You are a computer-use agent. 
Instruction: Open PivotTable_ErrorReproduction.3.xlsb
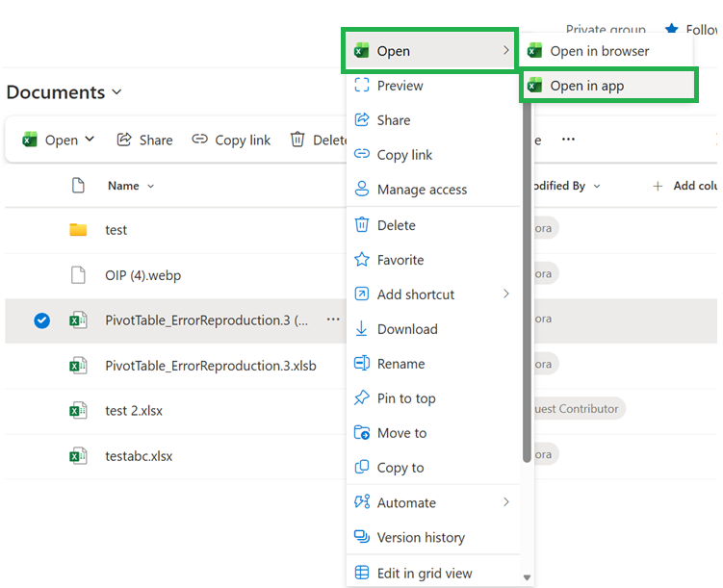coord(211,366)
